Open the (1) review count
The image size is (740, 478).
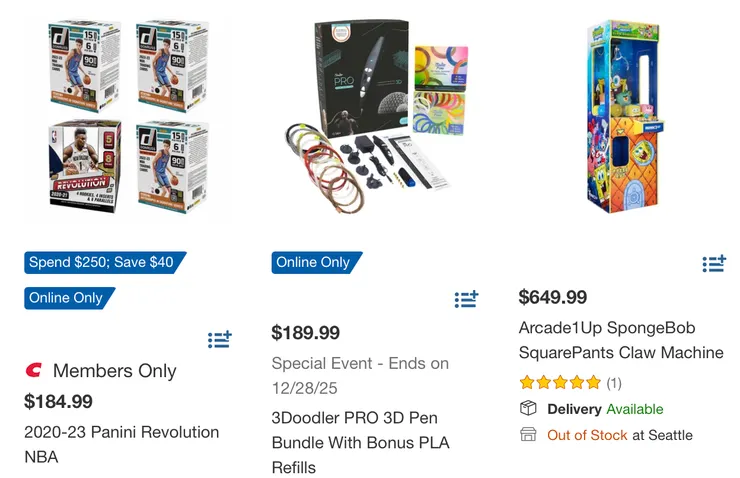[614, 382]
